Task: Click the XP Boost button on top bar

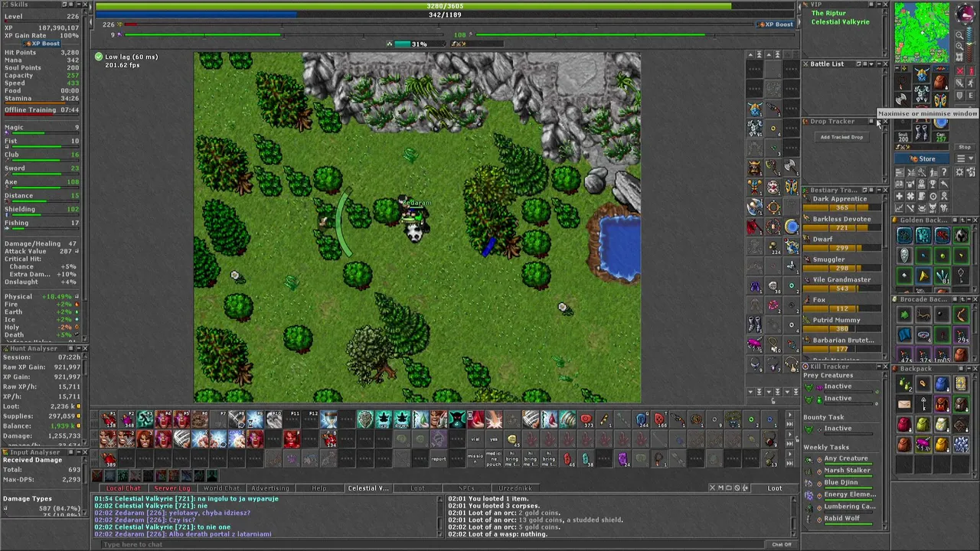Action: [776, 24]
